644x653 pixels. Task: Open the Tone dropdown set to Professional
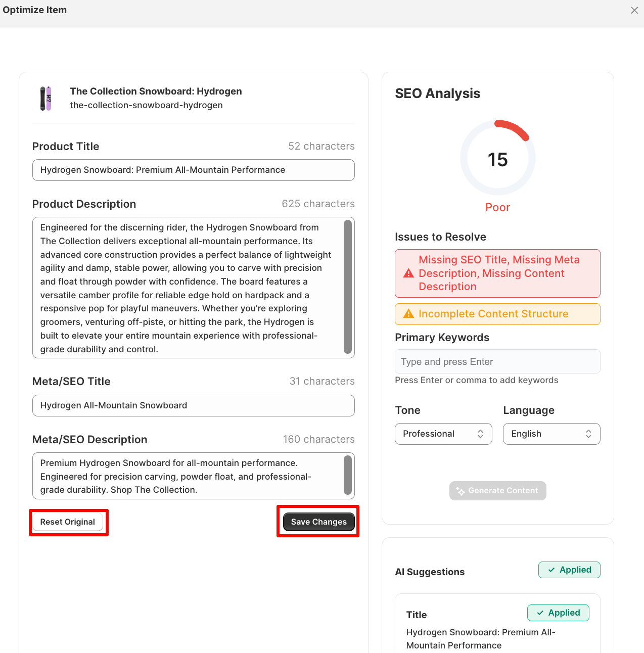(443, 434)
